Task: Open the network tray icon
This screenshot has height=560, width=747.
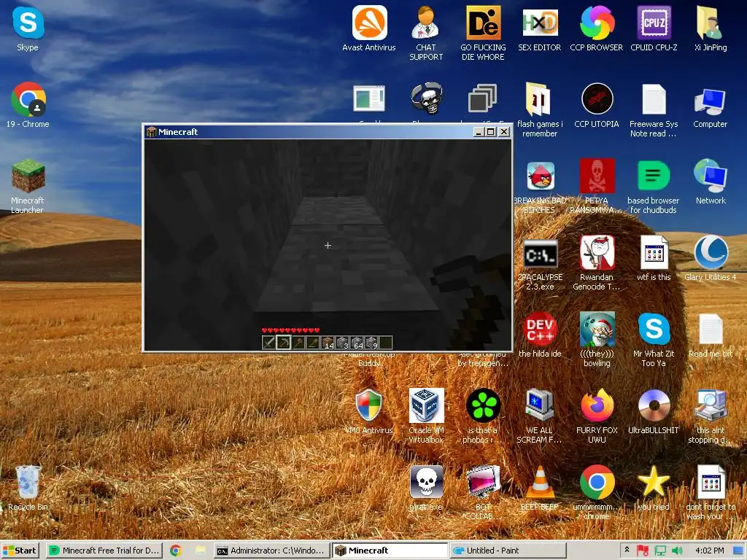Action: pos(660,551)
